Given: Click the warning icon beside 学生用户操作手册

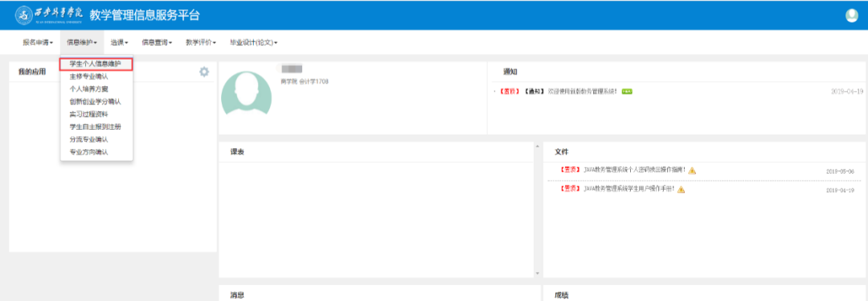Looking at the screenshot, I should pyautogui.click(x=681, y=189).
